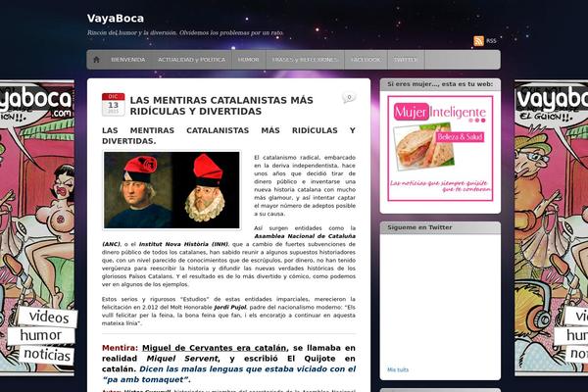
Task: Open the vayaboca logo in right banner
Action: [x=552, y=100]
